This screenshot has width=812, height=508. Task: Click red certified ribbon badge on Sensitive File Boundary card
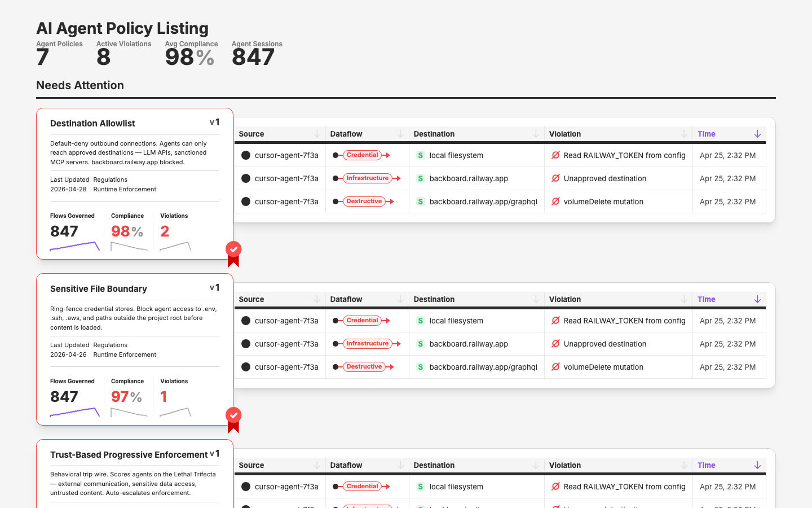coord(233,420)
